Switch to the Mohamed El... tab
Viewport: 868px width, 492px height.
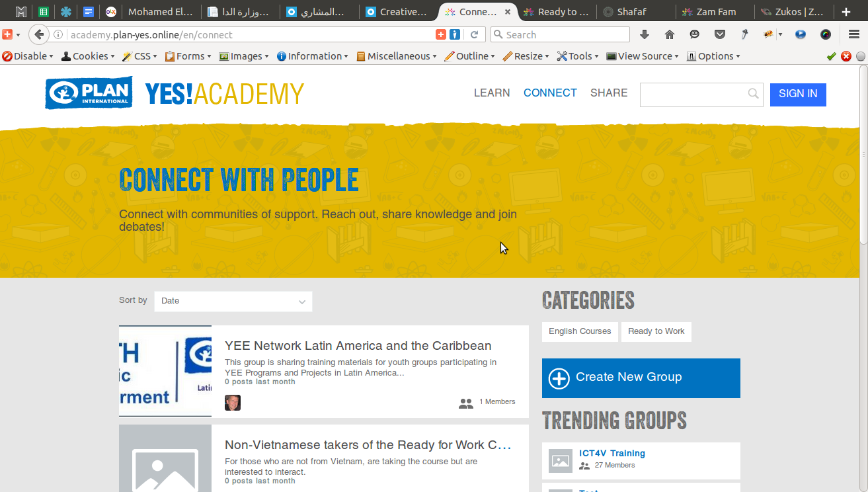(x=161, y=12)
